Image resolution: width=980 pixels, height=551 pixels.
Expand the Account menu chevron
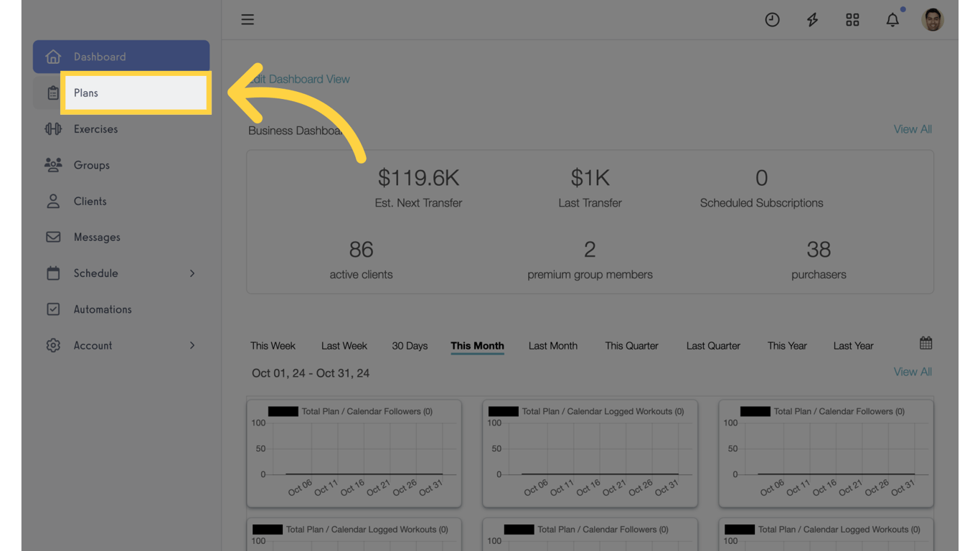(x=192, y=345)
